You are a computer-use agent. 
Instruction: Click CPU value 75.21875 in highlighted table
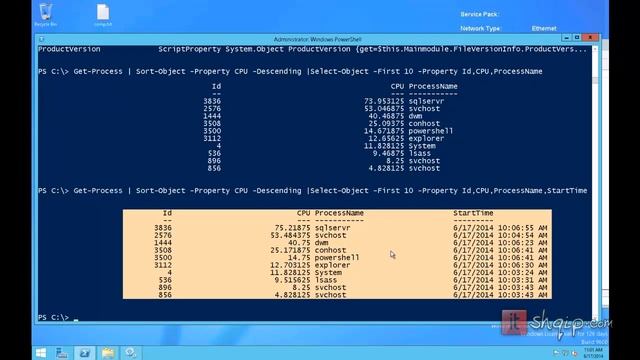coord(293,228)
